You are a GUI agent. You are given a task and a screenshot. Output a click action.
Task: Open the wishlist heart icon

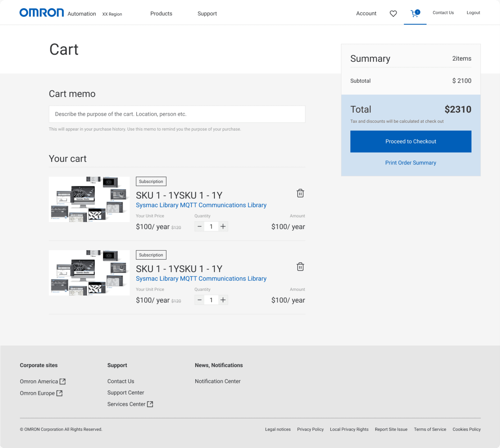click(x=393, y=14)
